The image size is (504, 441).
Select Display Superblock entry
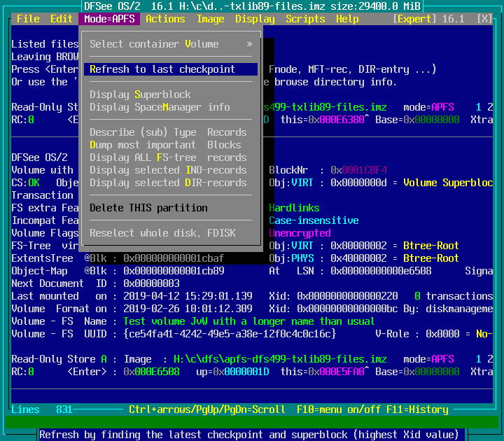pyautogui.click(x=140, y=94)
